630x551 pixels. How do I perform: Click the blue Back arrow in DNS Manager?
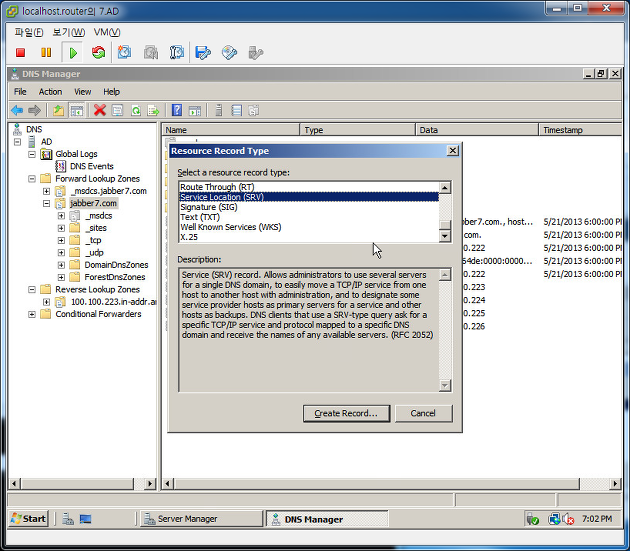[x=17, y=110]
